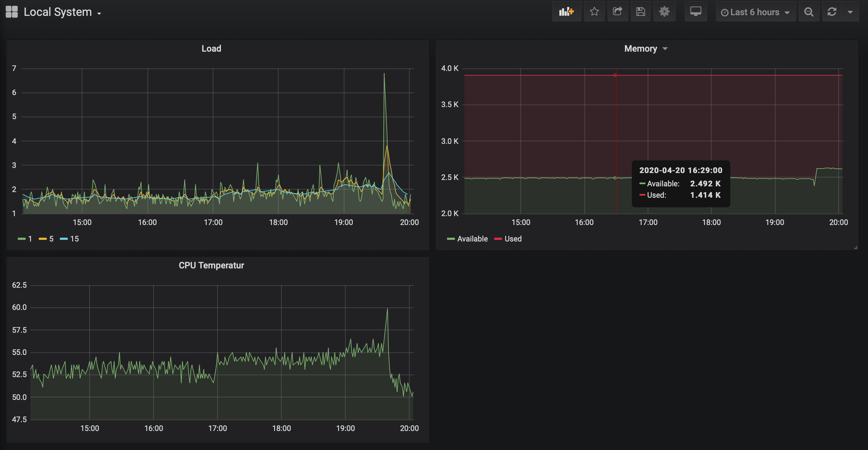
Task: Click the CPU Temperatur panel title
Action: tap(211, 266)
